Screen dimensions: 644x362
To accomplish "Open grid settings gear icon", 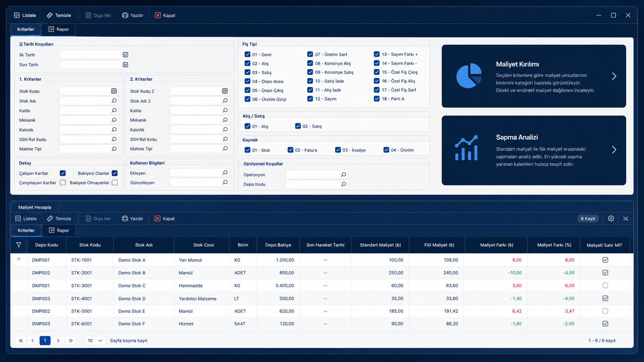I will (611, 219).
